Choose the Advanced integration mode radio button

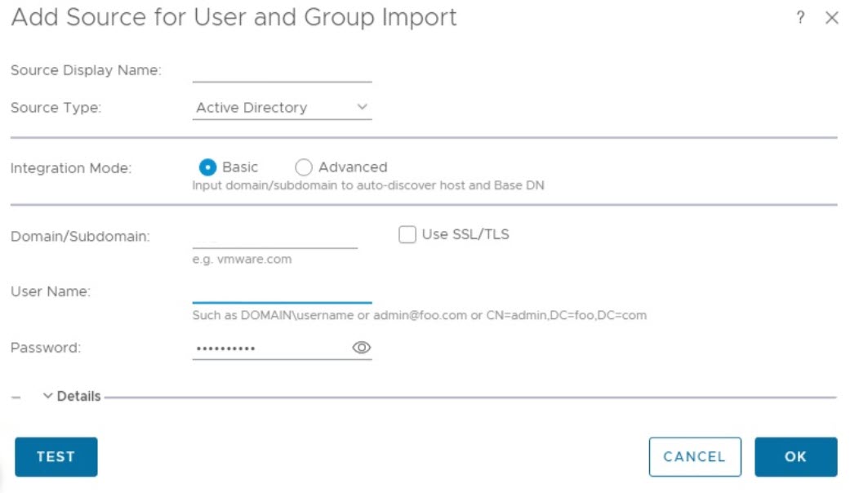304,167
